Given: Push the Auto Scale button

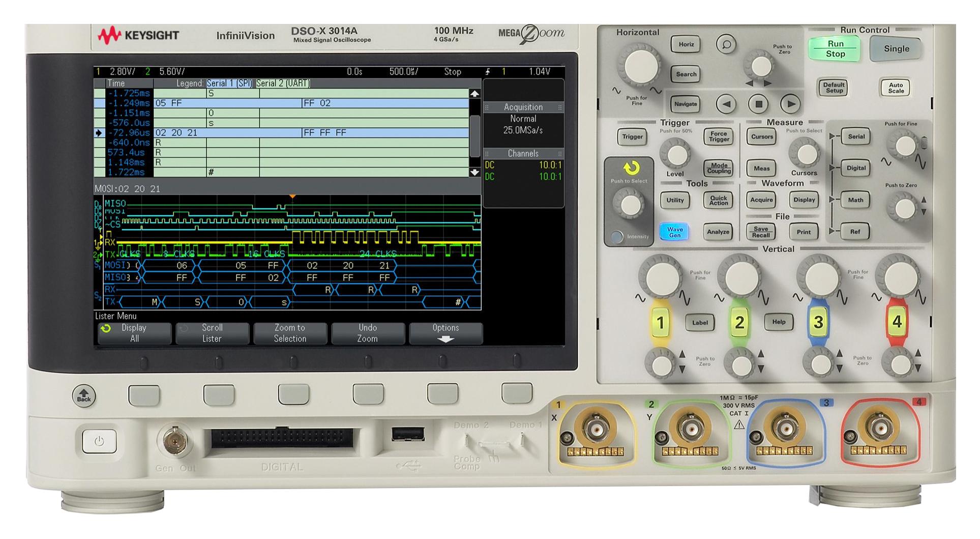Looking at the screenshot, I should coord(896,88).
